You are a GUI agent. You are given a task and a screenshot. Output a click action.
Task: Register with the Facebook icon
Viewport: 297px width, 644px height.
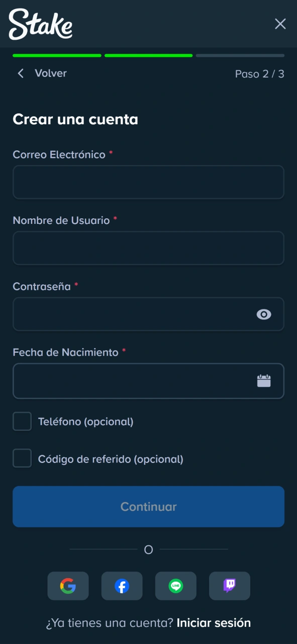[x=122, y=586]
